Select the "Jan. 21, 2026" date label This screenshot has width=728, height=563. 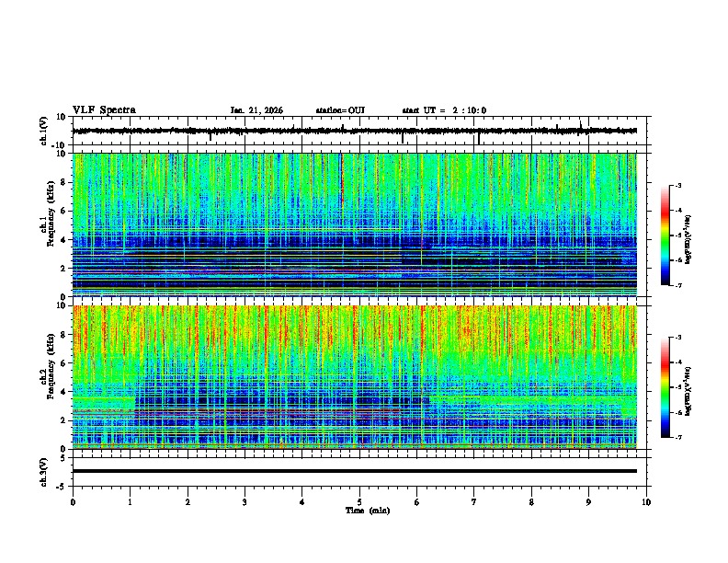click(x=256, y=110)
